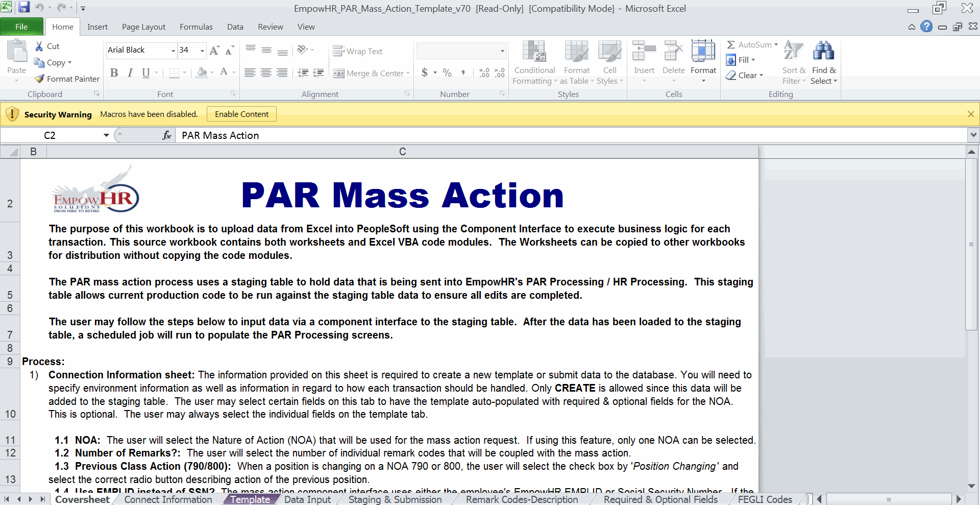Switch to the Page Layout tab
The height and width of the screenshot is (505, 980).
pos(143,27)
